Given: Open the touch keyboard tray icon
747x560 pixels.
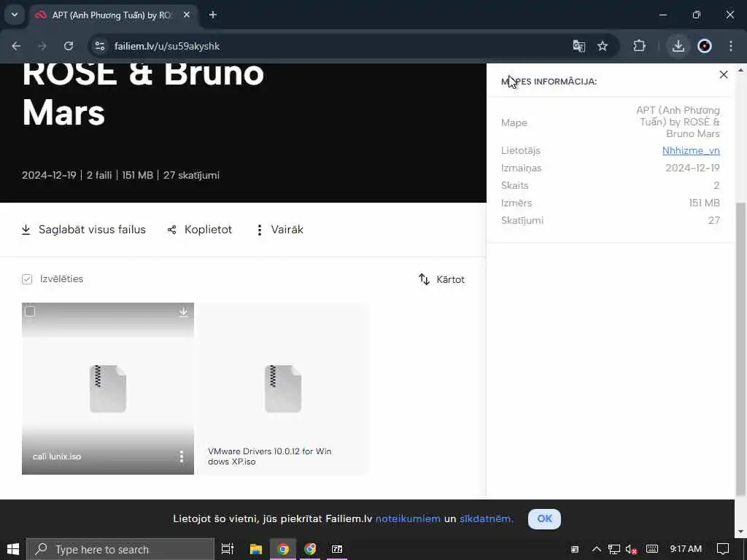Looking at the screenshot, I should coord(652,549).
